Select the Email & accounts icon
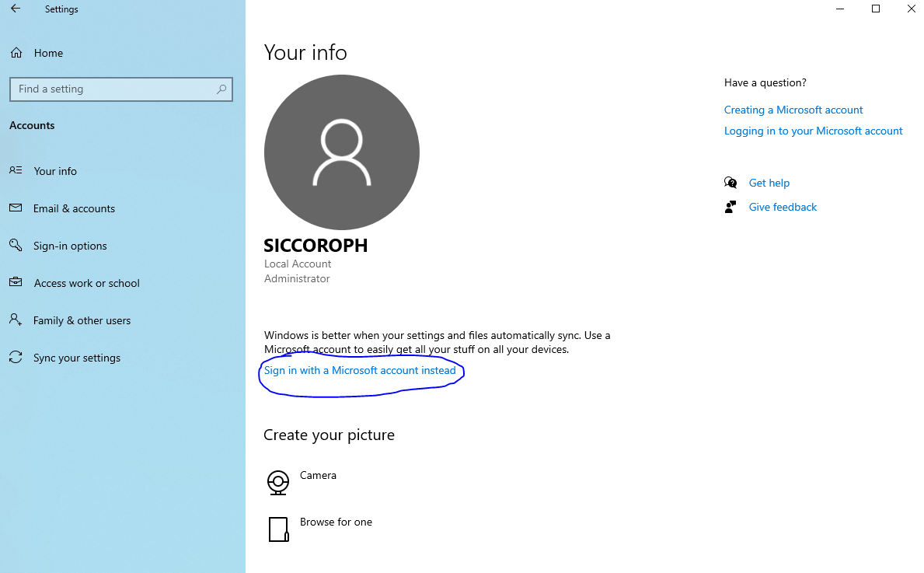The height and width of the screenshot is (573, 924). click(x=16, y=208)
